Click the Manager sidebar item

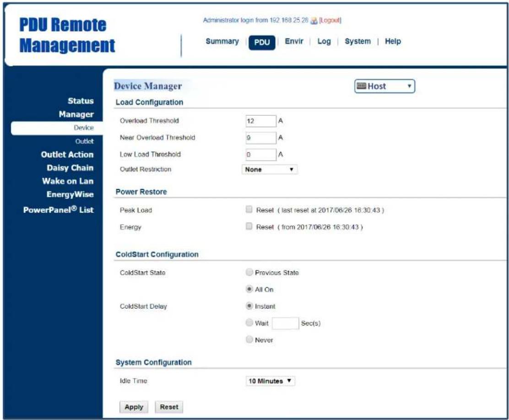(x=76, y=114)
